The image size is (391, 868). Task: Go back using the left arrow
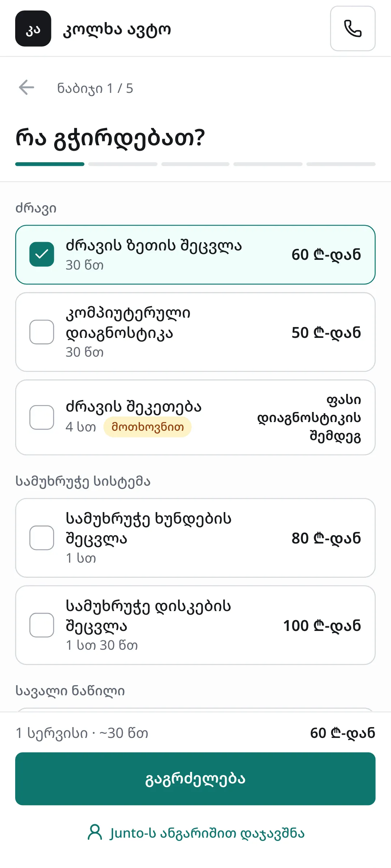26,87
